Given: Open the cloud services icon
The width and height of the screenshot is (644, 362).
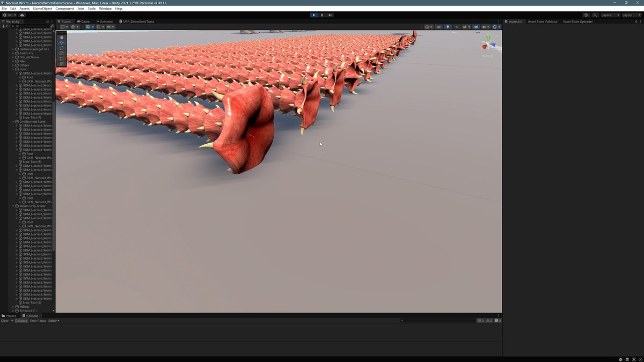Looking at the screenshot, I should 22,15.
